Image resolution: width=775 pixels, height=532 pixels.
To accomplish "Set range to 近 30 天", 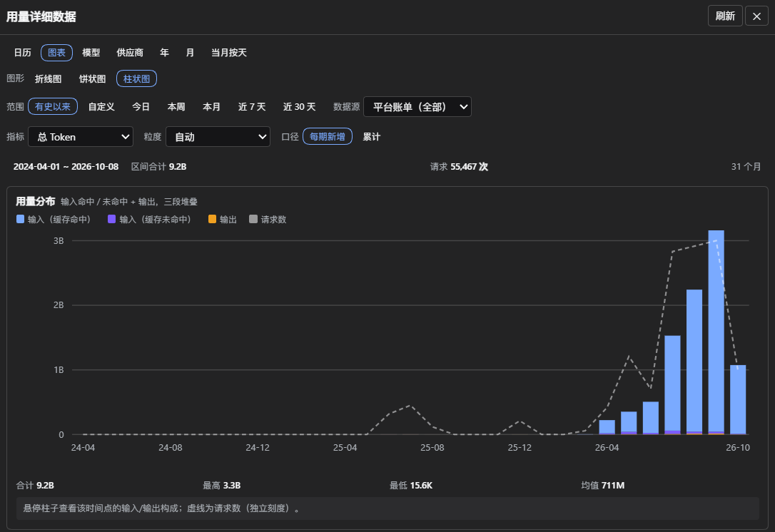I will click(x=300, y=106).
